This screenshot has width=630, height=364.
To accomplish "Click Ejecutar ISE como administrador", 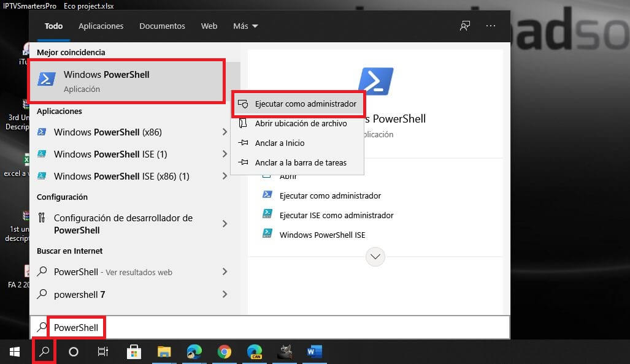I will pos(337,216).
